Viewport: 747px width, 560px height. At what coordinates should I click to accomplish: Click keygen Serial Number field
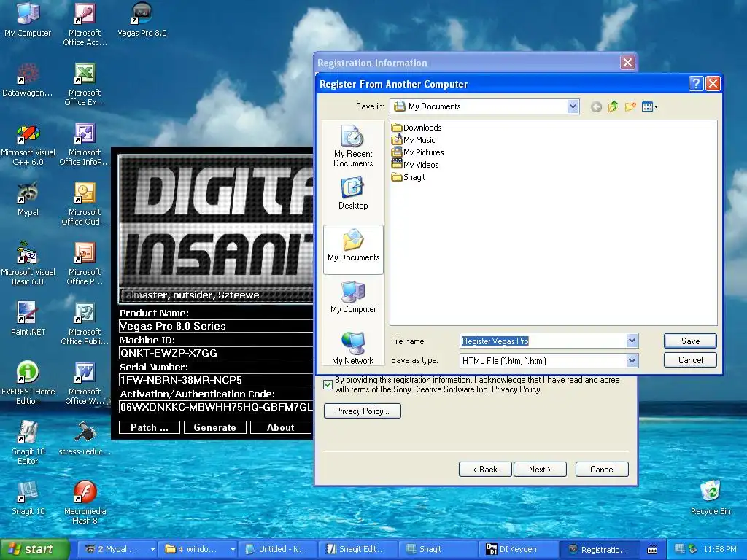click(216, 380)
